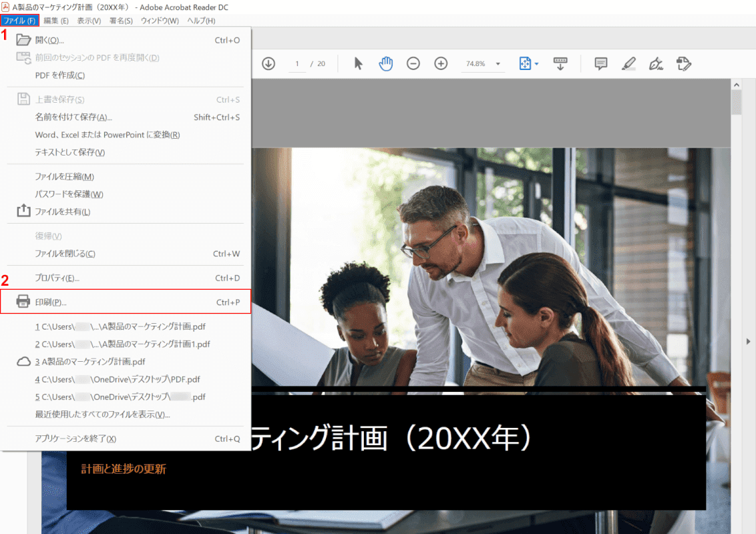Click the vertical scrollbar up arrow
756x534 pixels.
(736, 85)
